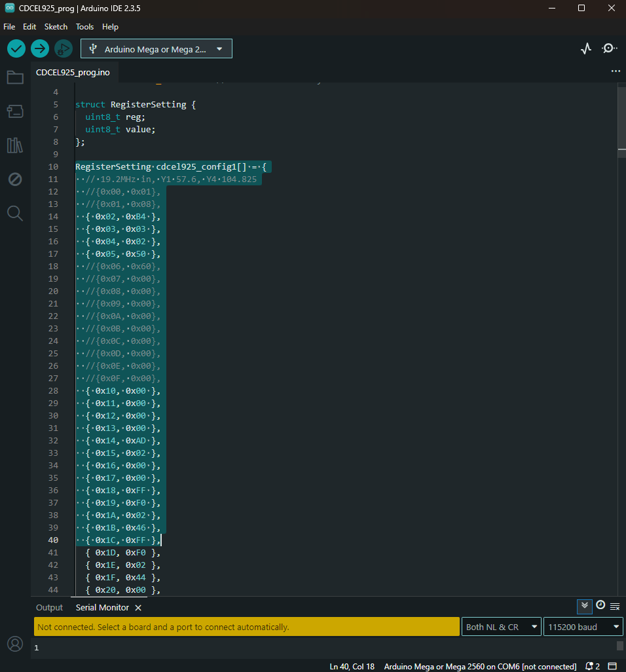This screenshot has height=672, width=626.
Task: Click the Arduino Mega 2560 on COM6 status
Action: point(480,666)
